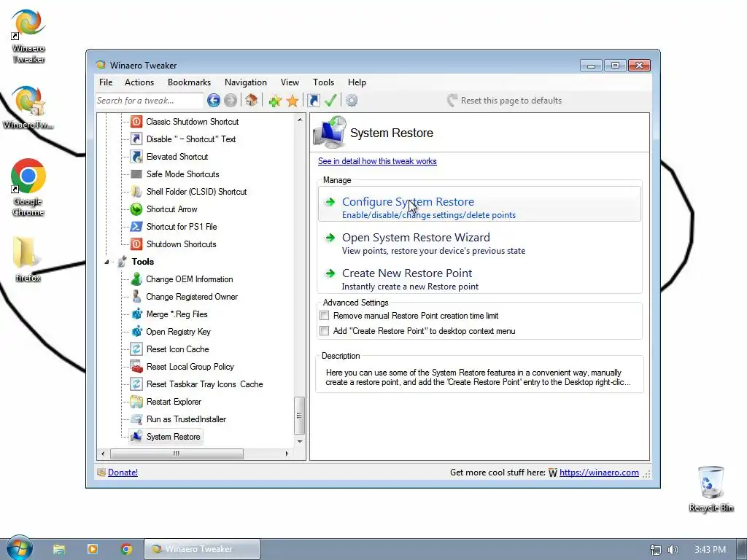This screenshot has height=560, width=747.
Task: Click the Winaero Tweaker taskbar button
Action: 202,549
